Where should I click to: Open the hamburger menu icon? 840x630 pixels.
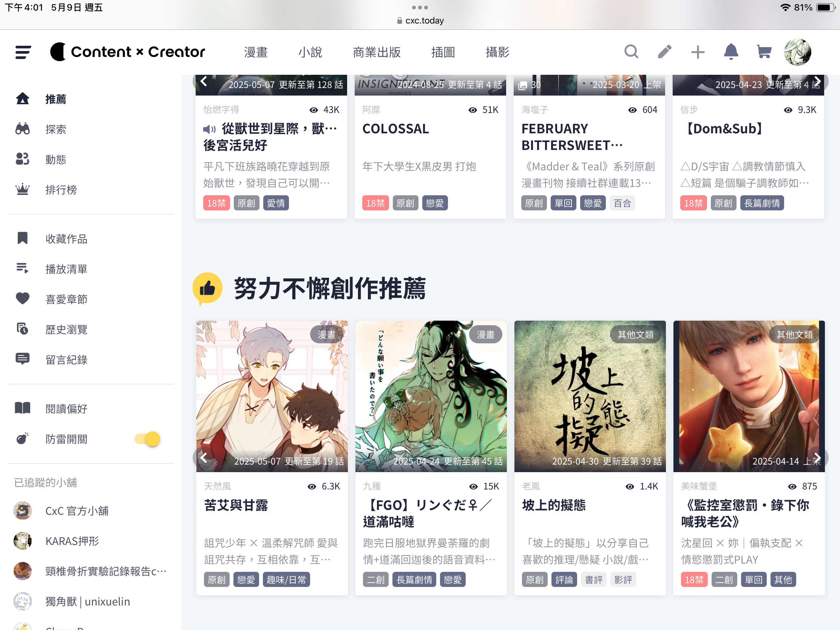pos(23,52)
